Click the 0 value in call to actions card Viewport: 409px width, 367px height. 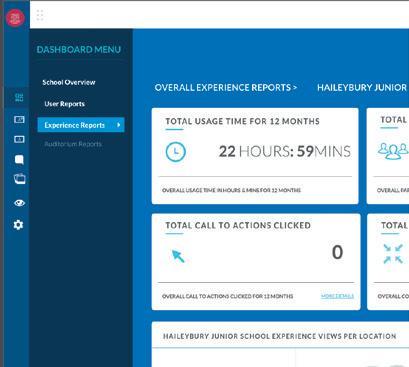337,252
